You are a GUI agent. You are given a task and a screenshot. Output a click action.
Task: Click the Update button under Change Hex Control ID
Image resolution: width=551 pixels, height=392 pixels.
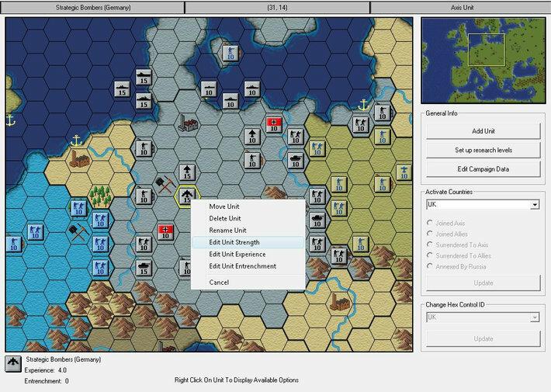click(x=483, y=338)
